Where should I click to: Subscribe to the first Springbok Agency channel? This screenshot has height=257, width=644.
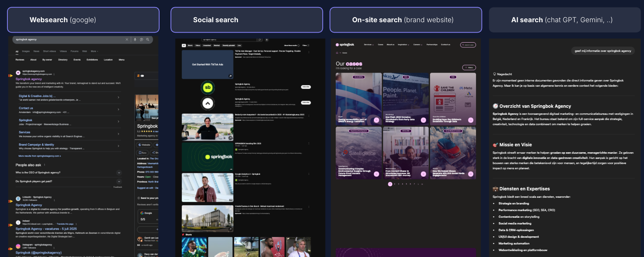point(306,87)
